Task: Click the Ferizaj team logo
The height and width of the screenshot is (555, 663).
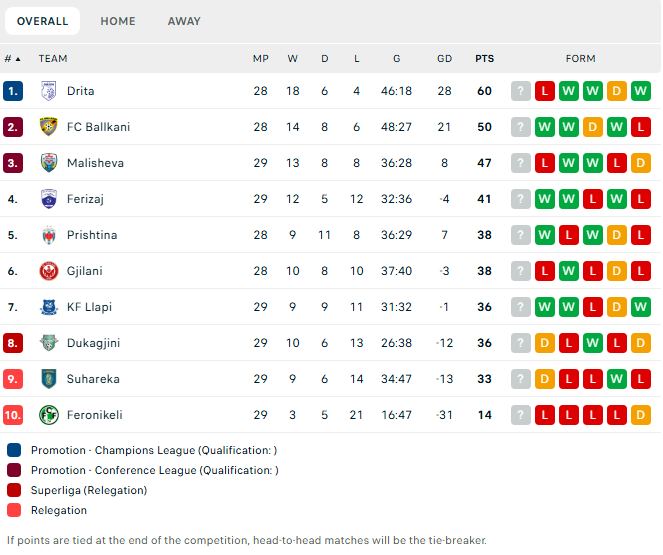Action: point(49,199)
